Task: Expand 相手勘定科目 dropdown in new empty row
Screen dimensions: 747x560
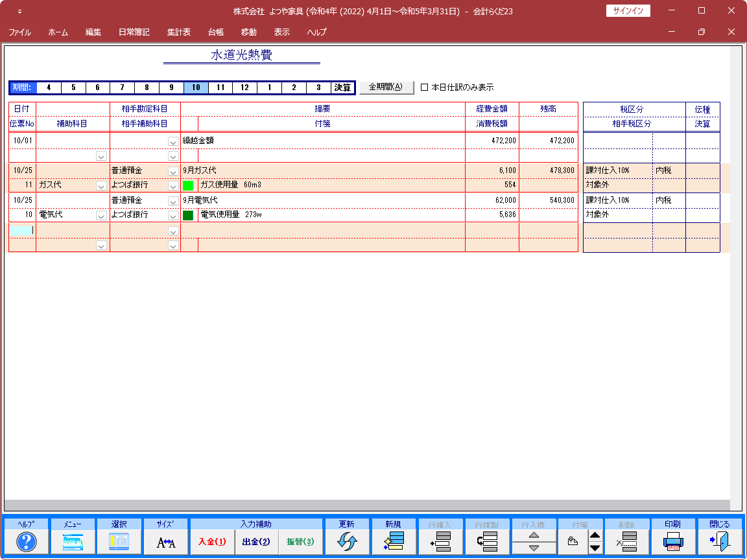Action: click(x=173, y=231)
